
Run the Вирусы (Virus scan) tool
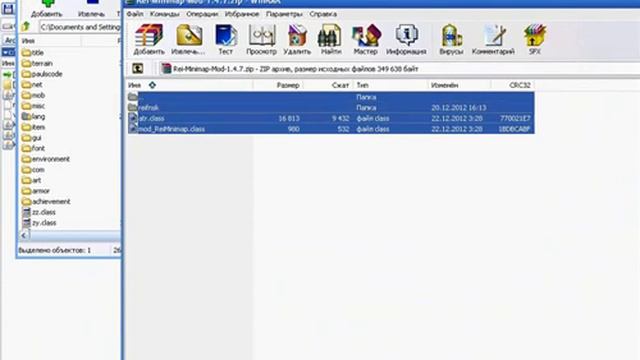[x=451, y=39]
